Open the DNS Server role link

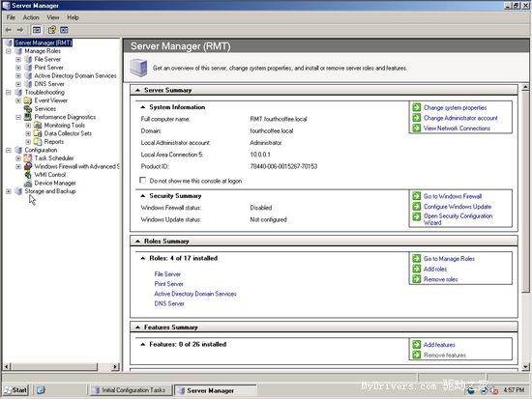pyautogui.click(x=169, y=303)
